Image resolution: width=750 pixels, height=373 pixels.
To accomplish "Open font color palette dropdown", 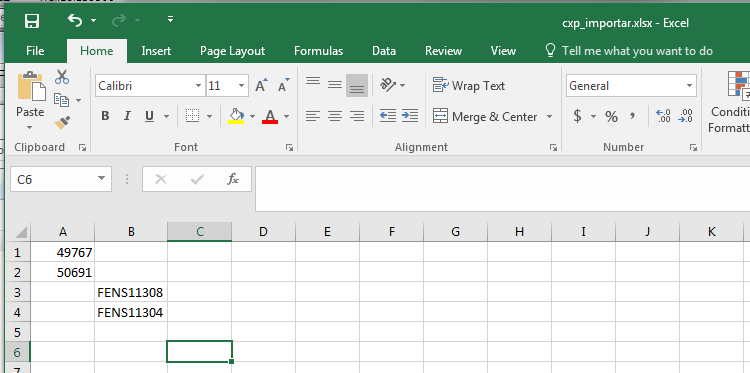I will pos(287,116).
